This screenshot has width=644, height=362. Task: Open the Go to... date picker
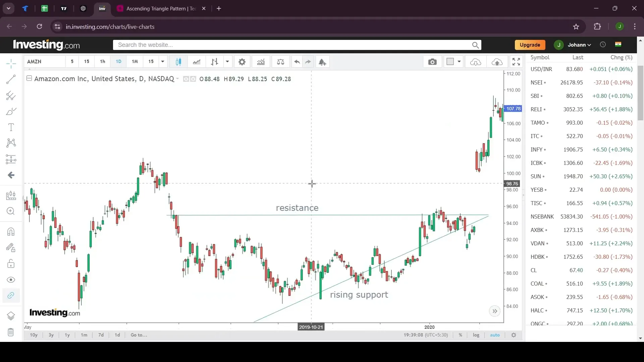[x=139, y=335]
